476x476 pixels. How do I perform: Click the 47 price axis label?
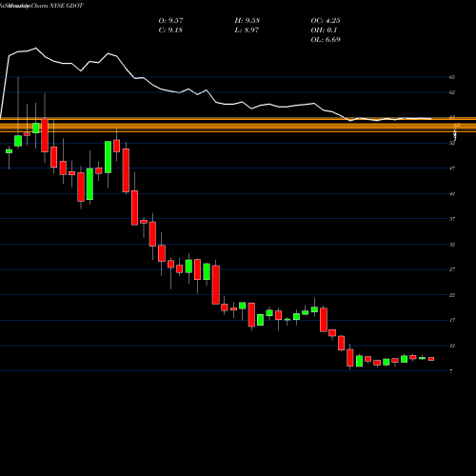click(452, 169)
